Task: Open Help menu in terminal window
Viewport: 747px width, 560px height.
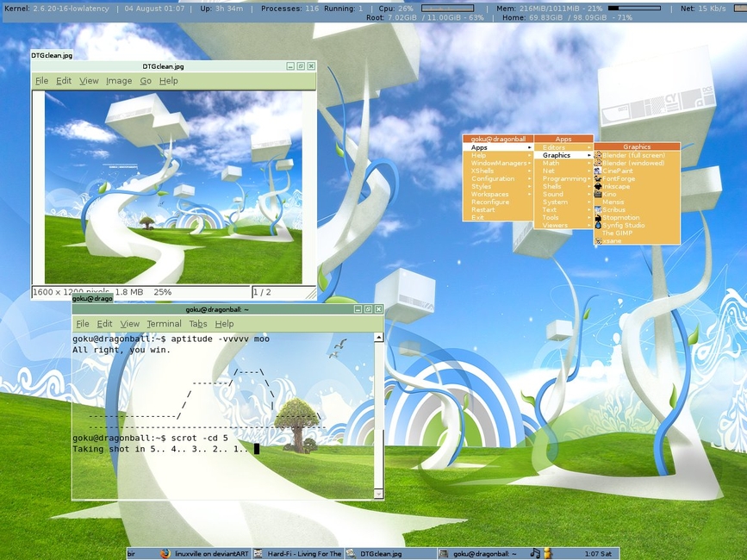Action: pyautogui.click(x=224, y=324)
